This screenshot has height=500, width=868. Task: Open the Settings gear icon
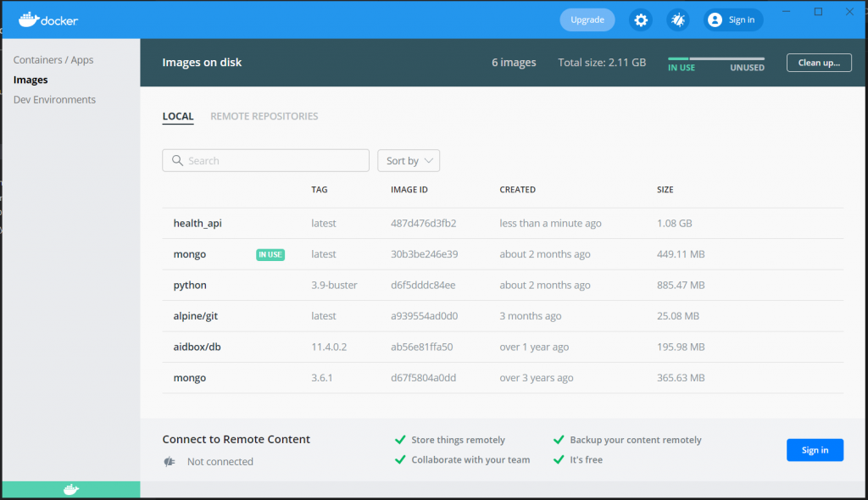click(x=641, y=20)
